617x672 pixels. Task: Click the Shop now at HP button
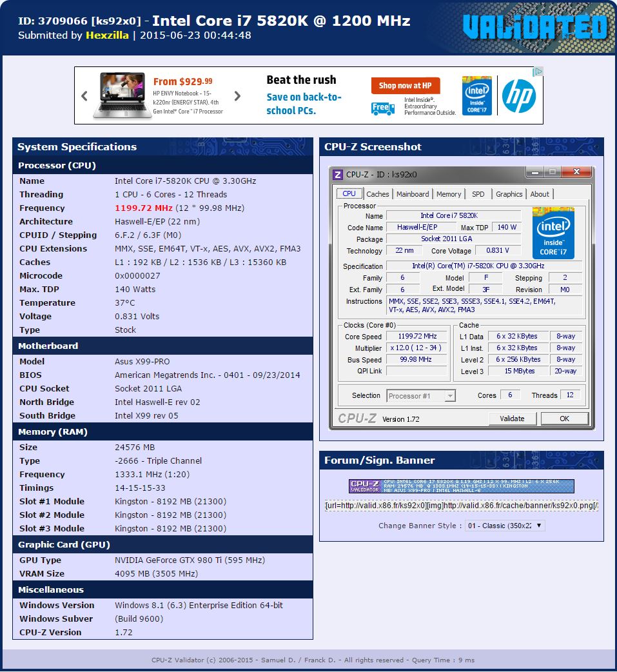click(406, 86)
